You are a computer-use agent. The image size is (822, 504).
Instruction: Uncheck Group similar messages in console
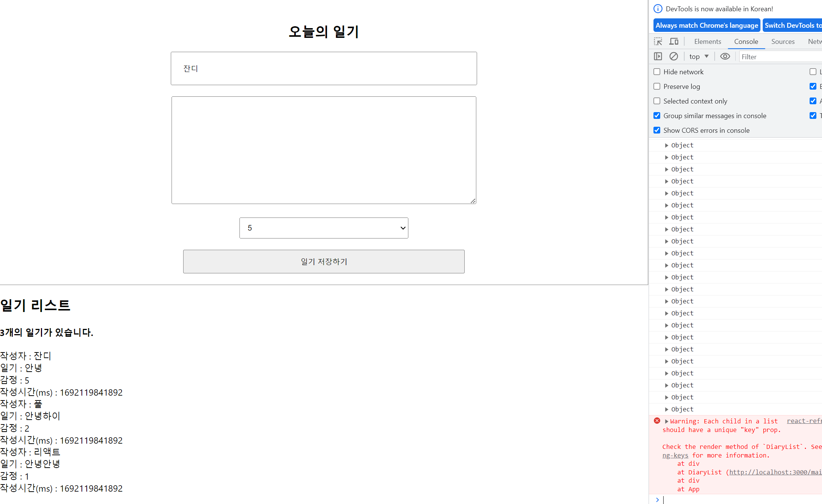tap(657, 115)
